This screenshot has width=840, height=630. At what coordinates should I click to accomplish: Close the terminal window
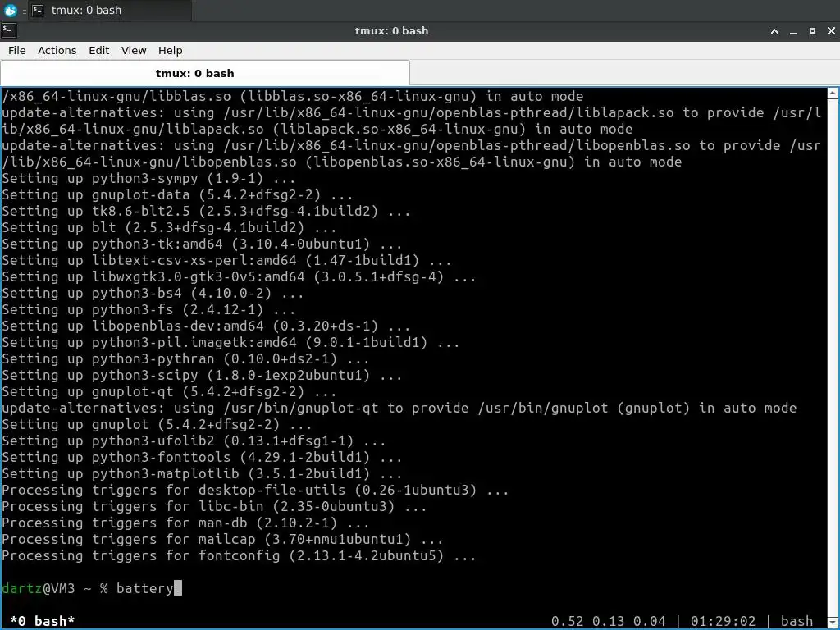831,31
